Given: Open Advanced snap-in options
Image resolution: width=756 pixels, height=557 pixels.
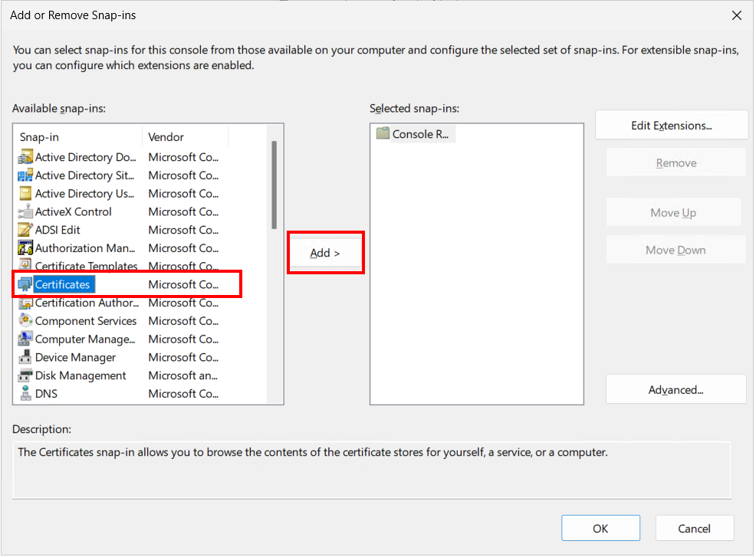Looking at the screenshot, I should 676,390.
